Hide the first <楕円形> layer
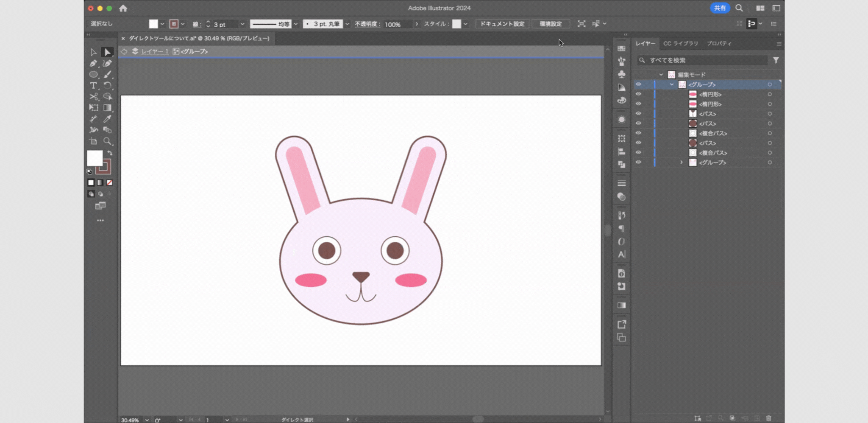Viewport: 868px width, 423px height. (638, 94)
